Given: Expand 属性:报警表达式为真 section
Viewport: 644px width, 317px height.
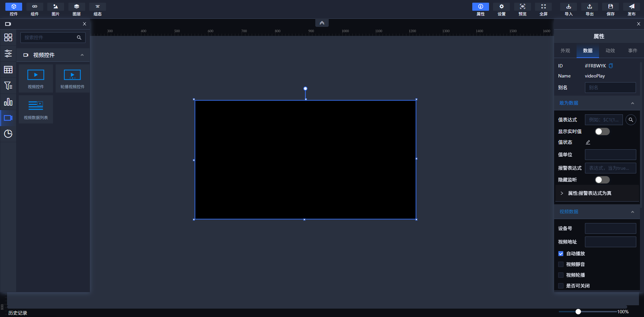Looking at the screenshot, I should (x=562, y=193).
